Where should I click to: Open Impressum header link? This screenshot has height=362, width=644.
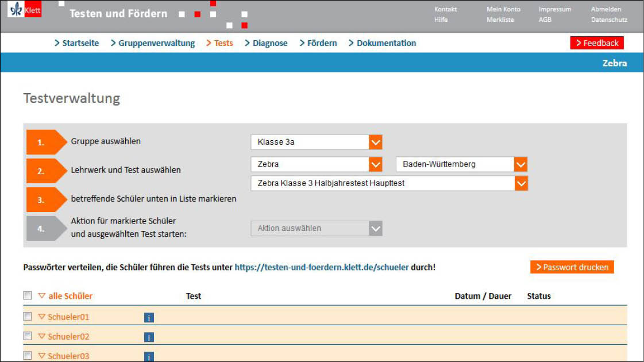[555, 9]
